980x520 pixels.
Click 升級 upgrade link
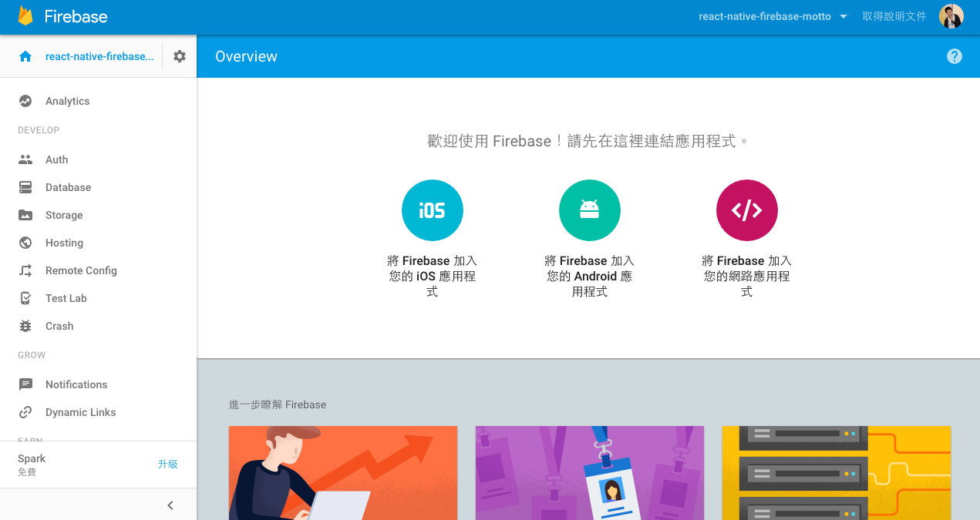(x=167, y=464)
